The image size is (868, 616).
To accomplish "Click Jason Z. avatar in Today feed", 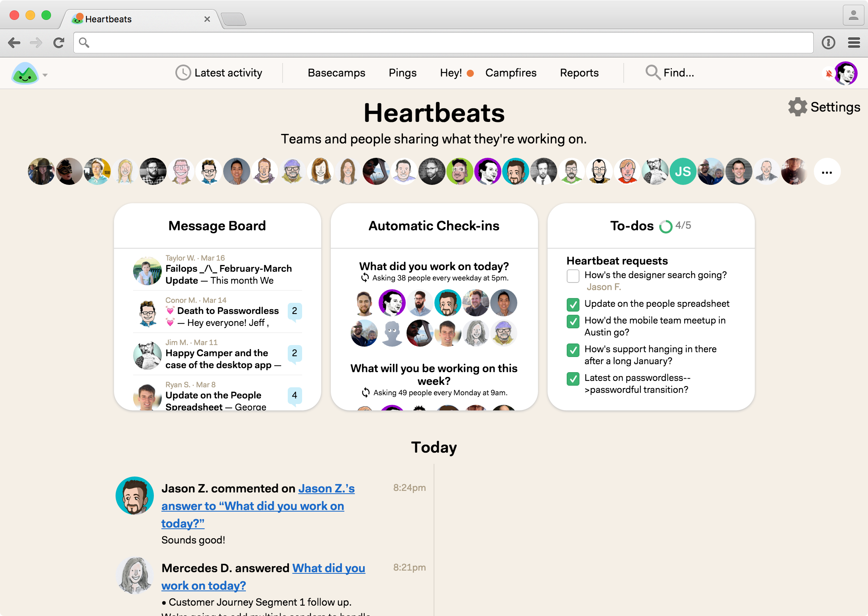I will (135, 496).
